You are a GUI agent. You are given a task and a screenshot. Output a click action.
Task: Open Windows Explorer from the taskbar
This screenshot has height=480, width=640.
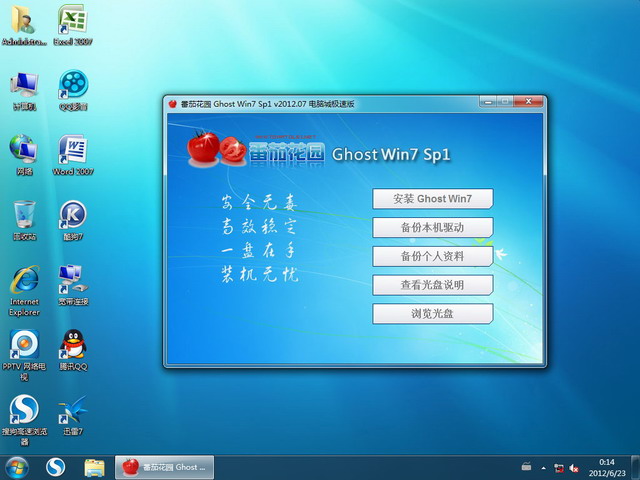click(x=94, y=468)
